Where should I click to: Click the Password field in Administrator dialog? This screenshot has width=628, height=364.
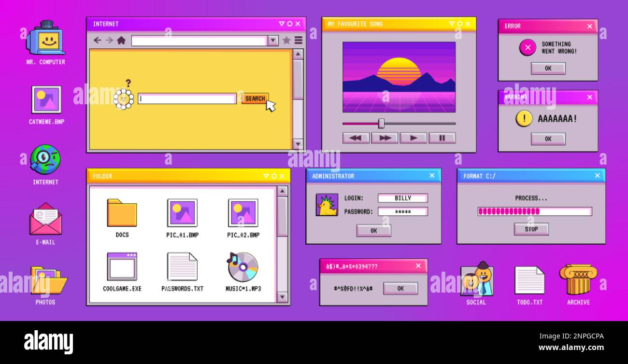[x=403, y=211]
